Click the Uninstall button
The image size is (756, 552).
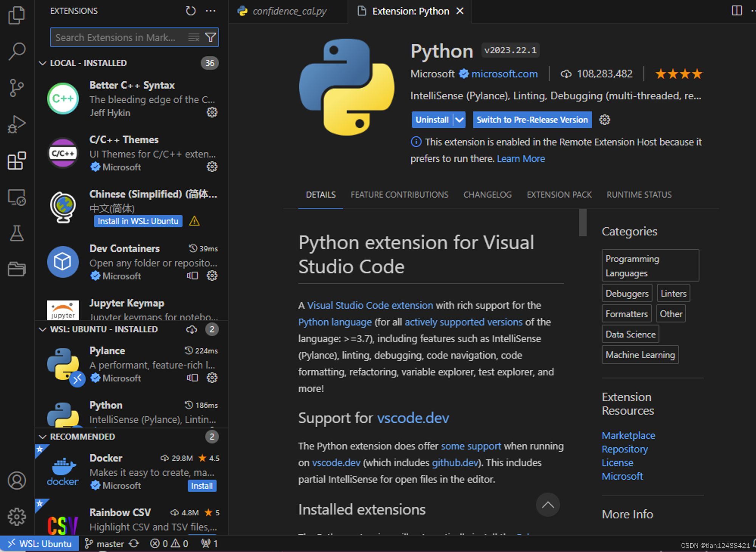432,120
